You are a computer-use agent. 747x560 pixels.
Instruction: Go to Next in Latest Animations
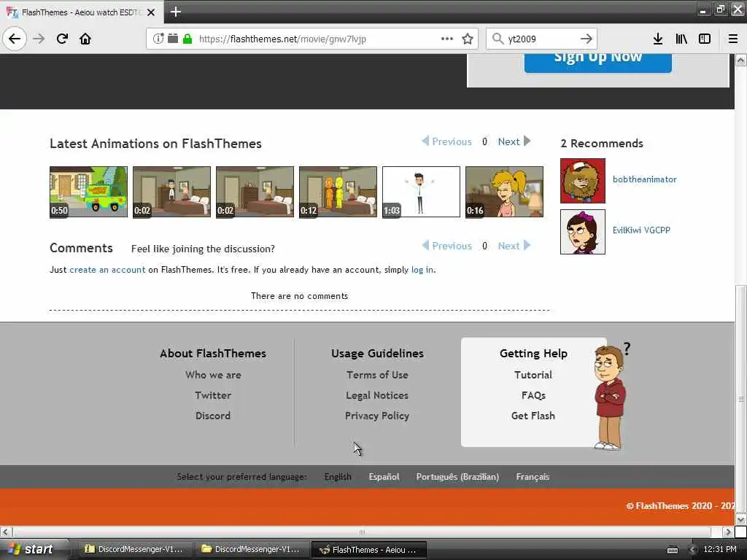(x=514, y=141)
